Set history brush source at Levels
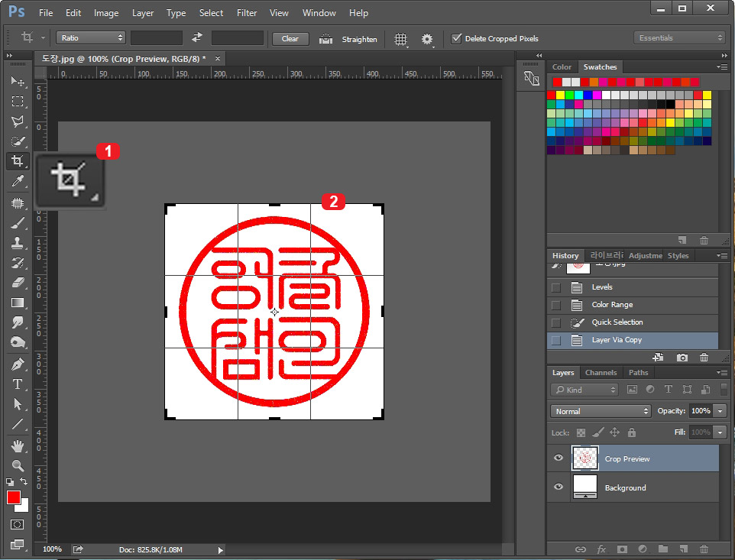 556,287
